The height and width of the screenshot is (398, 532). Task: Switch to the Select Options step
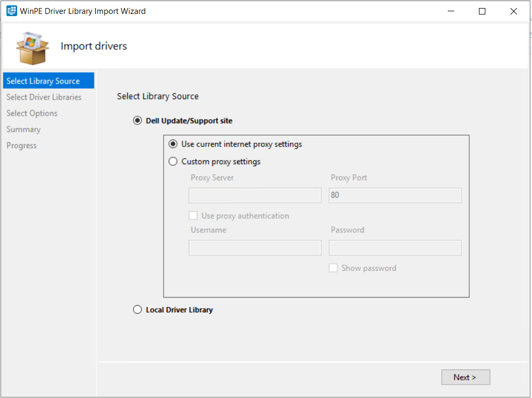click(x=32, y=113)
